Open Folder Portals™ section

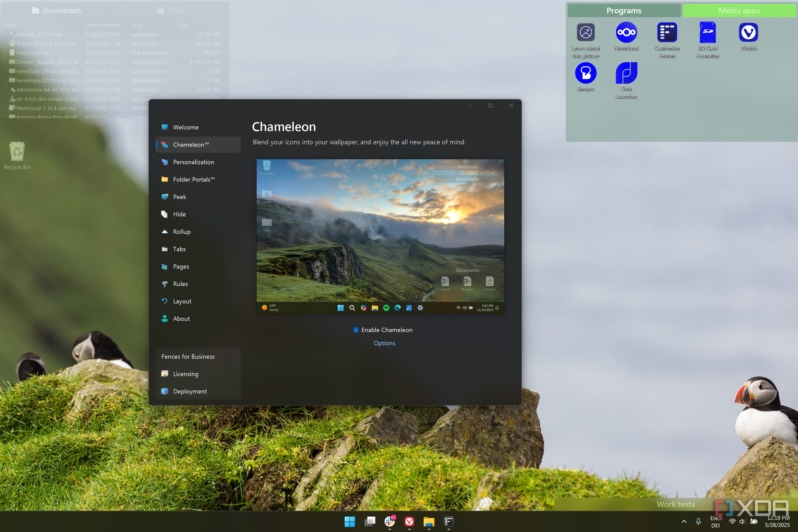pyautogui.click(x=198, y=179)
